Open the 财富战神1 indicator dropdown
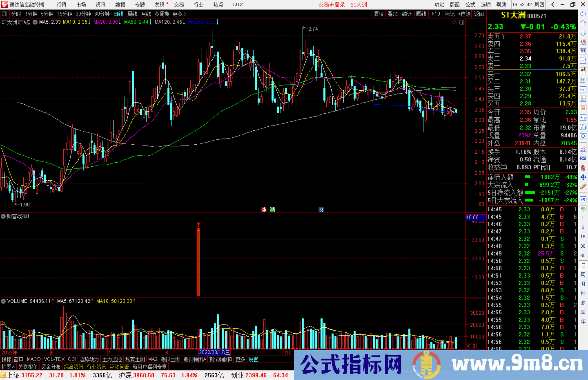This screenshot has width=588, height=380. tap(3, 216)
